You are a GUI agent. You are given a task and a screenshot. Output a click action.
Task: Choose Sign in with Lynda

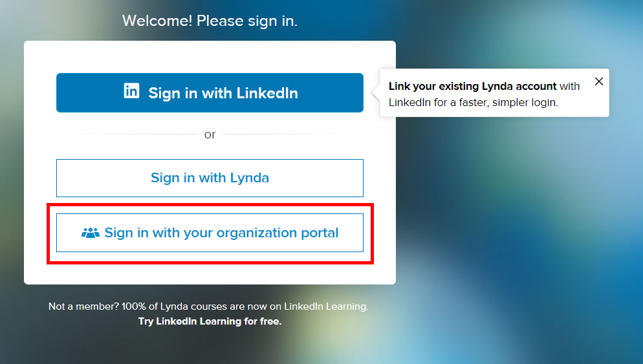(x=210, y=178)
